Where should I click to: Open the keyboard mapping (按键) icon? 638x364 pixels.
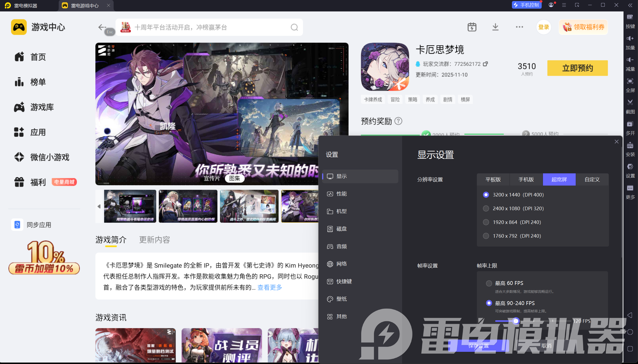click(x=630, y=17)
